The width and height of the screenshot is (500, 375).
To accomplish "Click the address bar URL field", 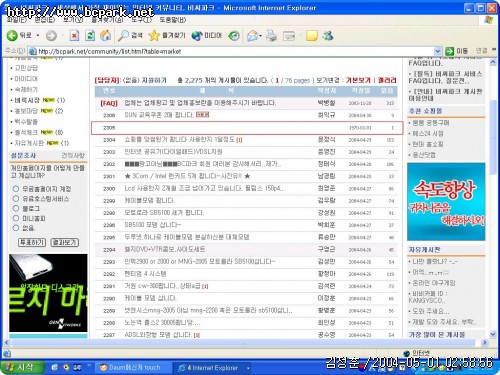I will 233,51.
